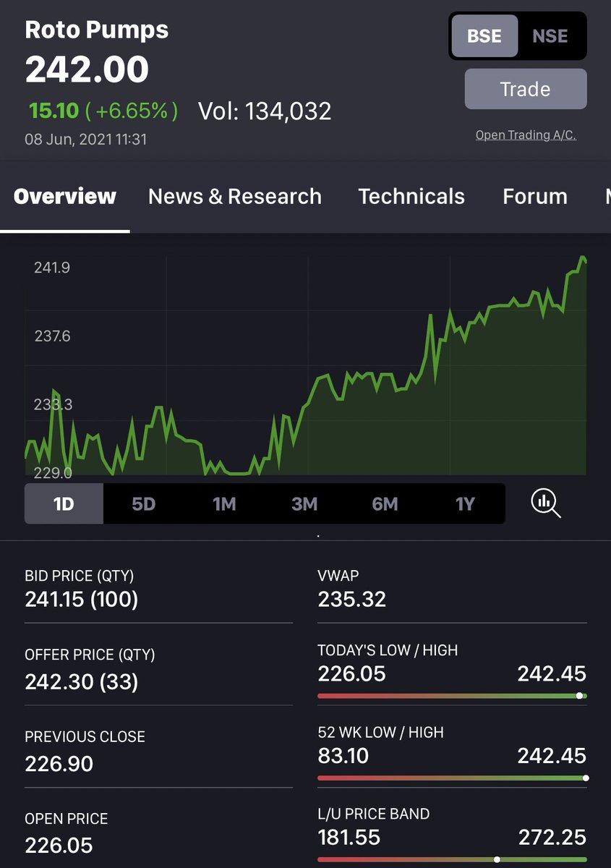Tap today's high value under TODAY'S LOW / HIGH
The width and height of the screenshot is (611, 868).
tap(552, 673)
